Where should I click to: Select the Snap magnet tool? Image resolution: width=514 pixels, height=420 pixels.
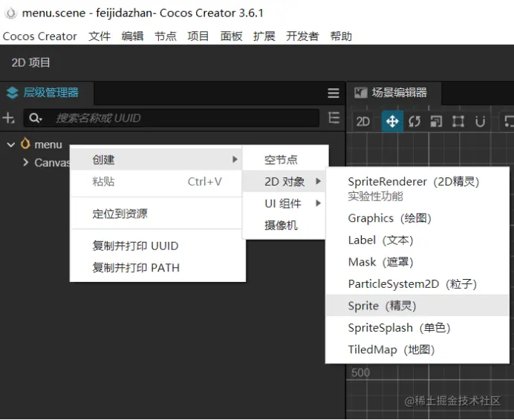(481, 122)
